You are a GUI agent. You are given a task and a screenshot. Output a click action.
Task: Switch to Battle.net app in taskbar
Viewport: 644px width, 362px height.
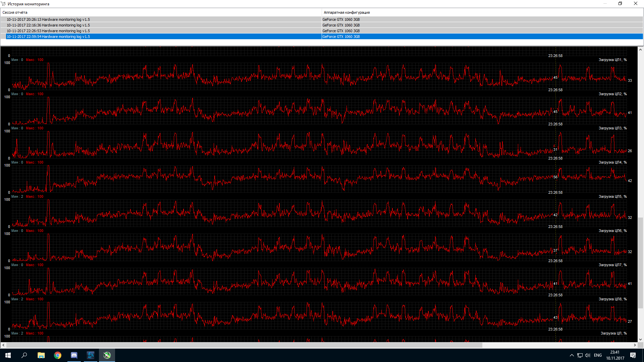point(91,355)
